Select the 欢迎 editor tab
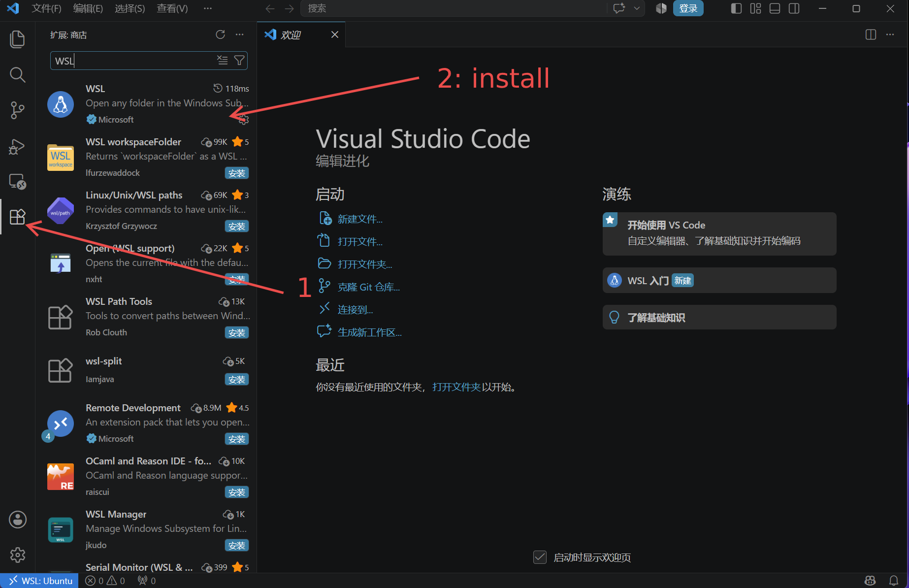909x588 pixels. 301,34
